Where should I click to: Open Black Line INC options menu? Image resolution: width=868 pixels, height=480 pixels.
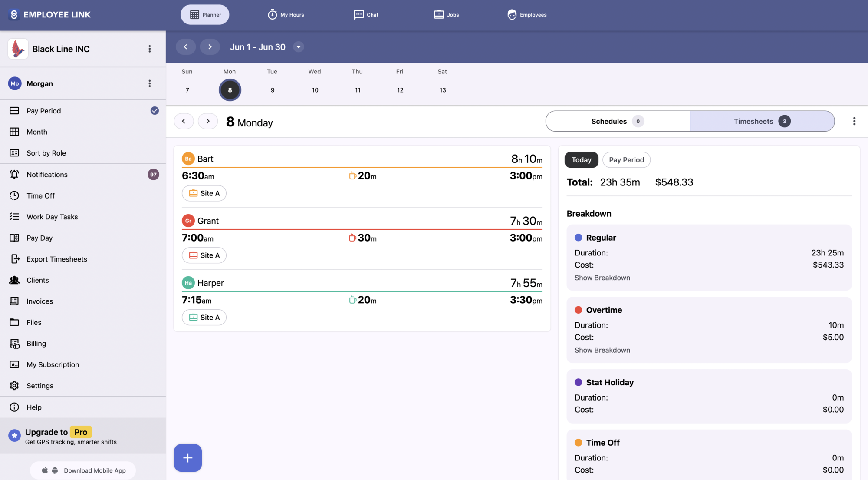pyautogui.click(x=150, y=49)
